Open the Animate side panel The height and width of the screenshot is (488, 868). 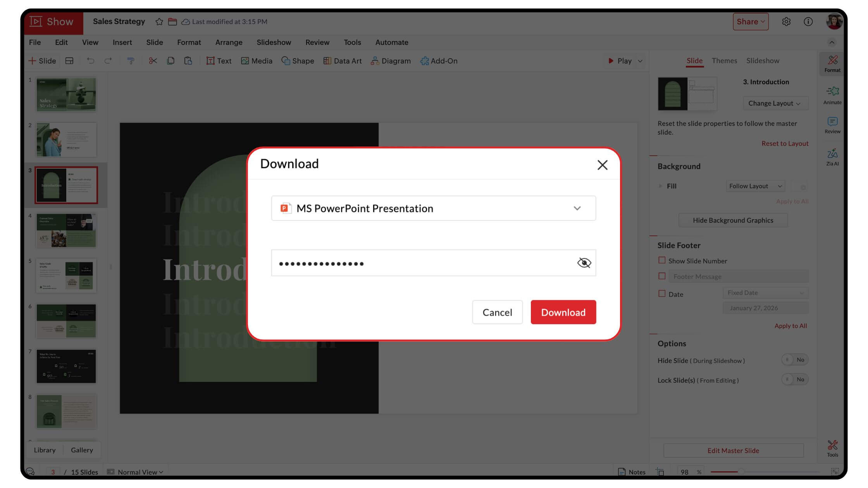pos(832,95)
